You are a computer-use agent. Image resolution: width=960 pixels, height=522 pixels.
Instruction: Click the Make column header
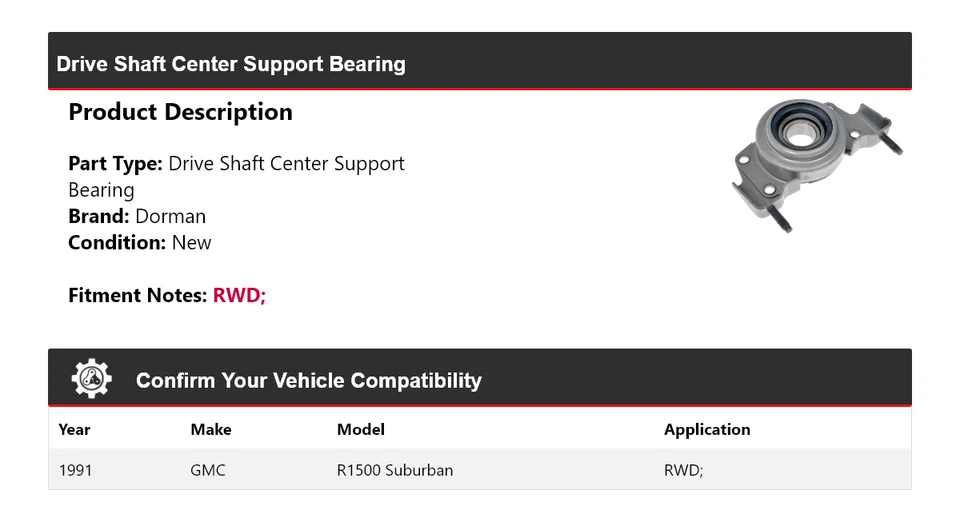pos(211,429)
